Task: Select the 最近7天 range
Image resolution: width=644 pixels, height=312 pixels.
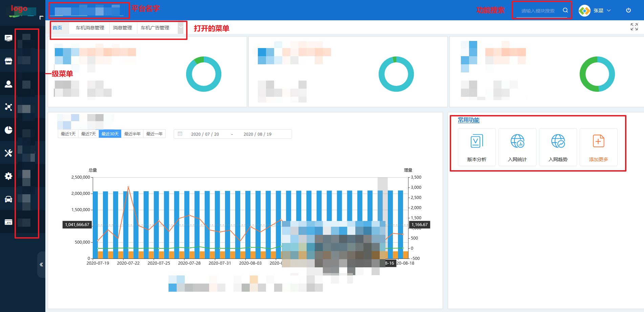Action: 88,134
